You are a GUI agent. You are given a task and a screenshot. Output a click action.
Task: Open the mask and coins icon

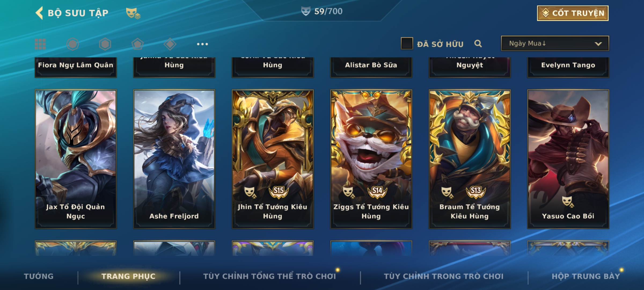[133, 13]
